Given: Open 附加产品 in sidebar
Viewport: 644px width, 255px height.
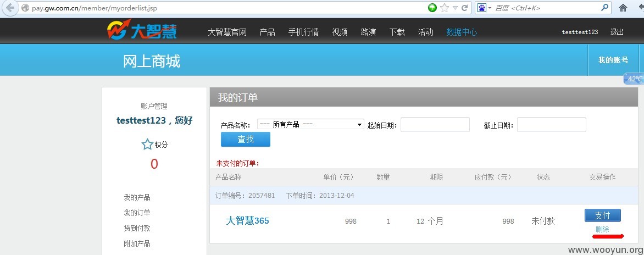Looking at the screenshot, I should pyautogui.click(x=137, y=243).
